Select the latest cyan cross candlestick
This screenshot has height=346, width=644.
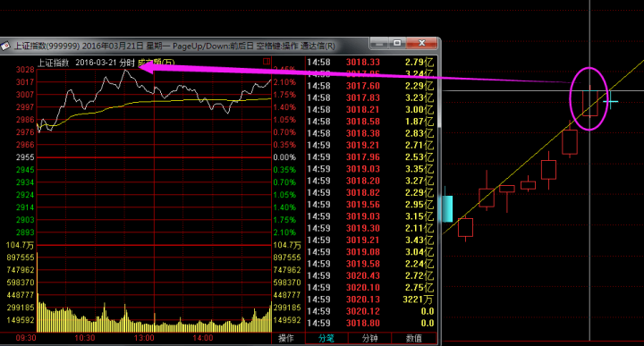(x=610, y=101)
